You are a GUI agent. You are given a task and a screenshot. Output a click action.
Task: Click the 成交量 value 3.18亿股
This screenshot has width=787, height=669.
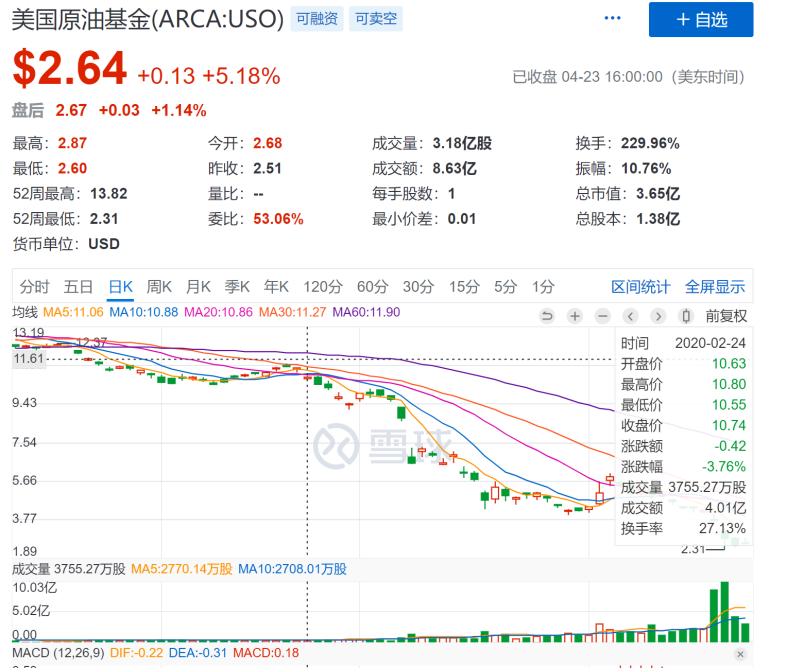[462, 144]
